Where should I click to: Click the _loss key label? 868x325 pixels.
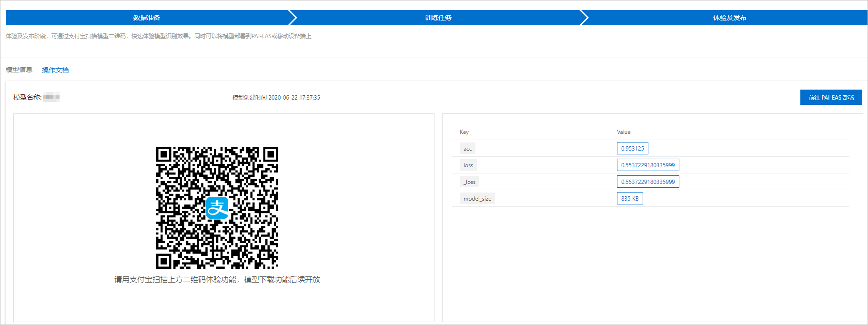pyautogui.click(x=469, y=182)
